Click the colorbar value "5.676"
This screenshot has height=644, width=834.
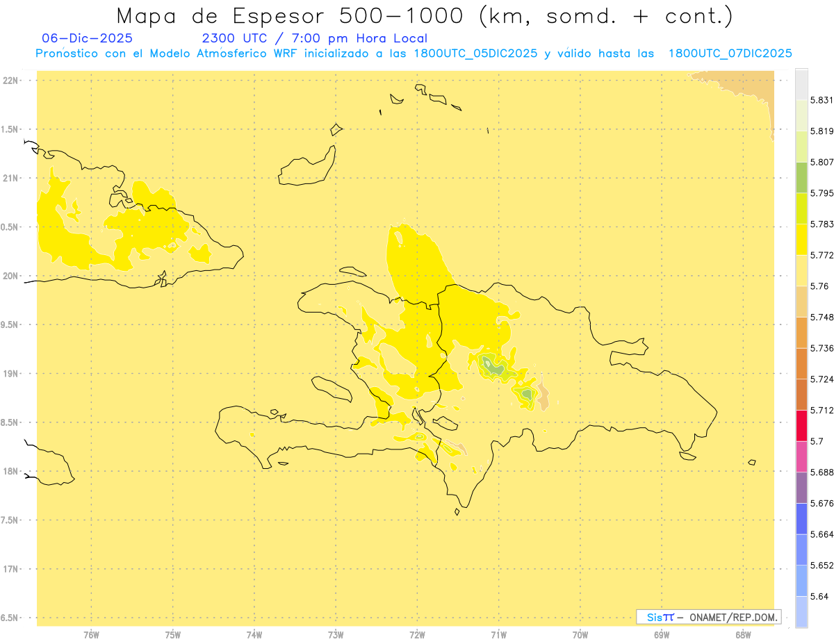pos(821,504)
